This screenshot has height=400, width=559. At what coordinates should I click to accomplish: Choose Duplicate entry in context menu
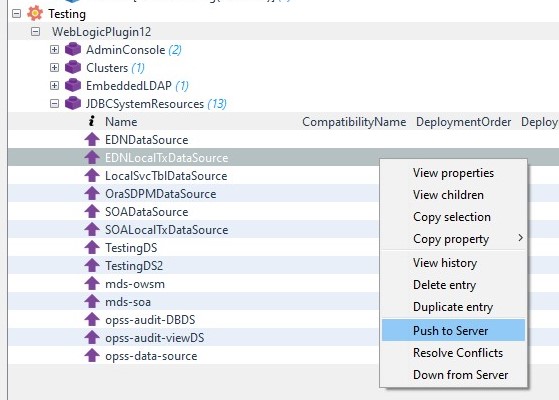453,307
